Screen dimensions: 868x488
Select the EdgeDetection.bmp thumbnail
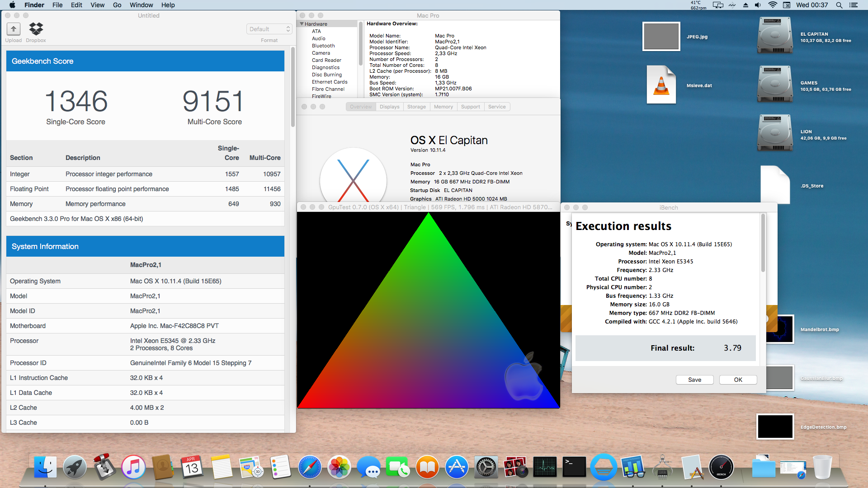click(775, 427)
